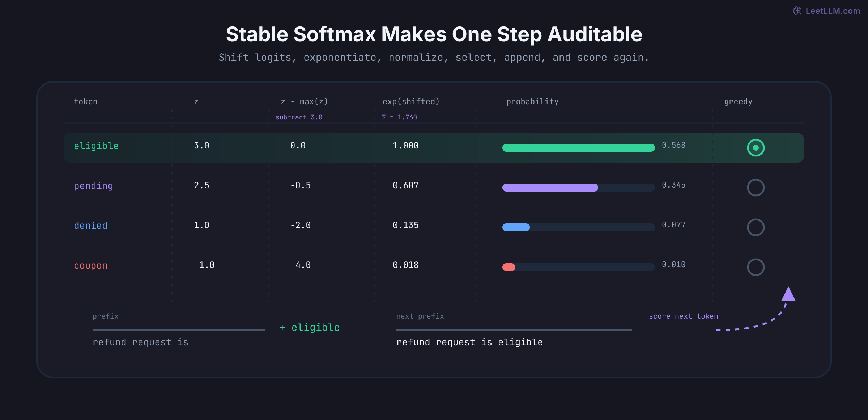Click the purple pending probability bar
The width and height of the screenshot is (868, 420).
[550, 188]
